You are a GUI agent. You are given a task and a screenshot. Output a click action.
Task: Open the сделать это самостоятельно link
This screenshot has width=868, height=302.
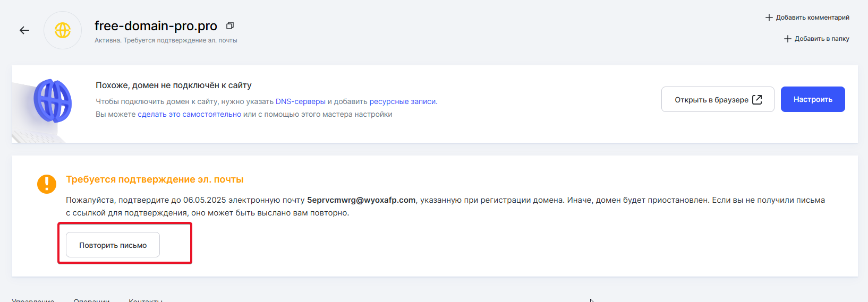pyautogui.click(x=189, y=114)
